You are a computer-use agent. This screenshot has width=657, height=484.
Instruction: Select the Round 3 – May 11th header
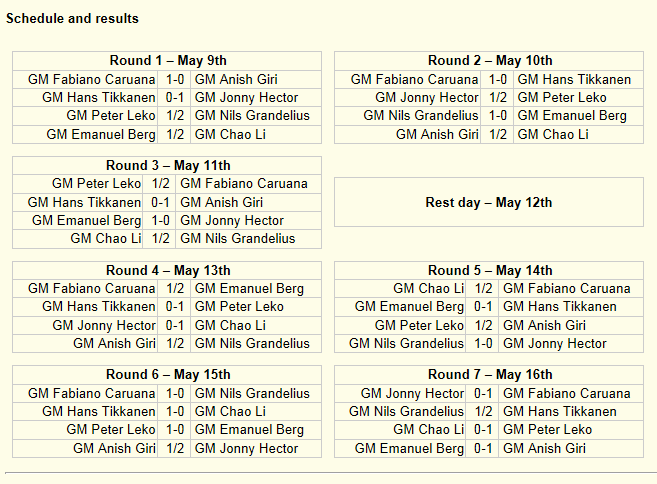pyautogui.click(x=167, y=166)
